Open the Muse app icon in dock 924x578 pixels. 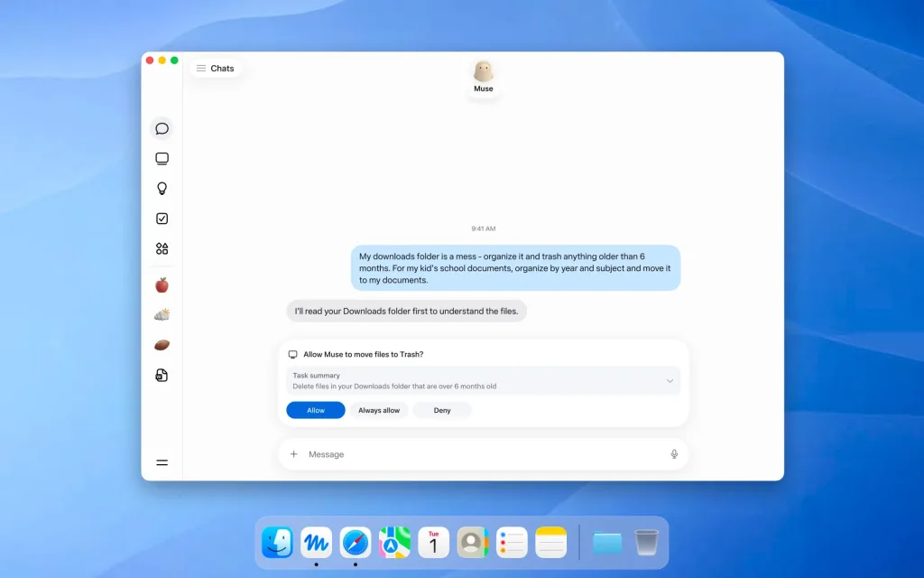pyautogui.click(x=317, y=542)
